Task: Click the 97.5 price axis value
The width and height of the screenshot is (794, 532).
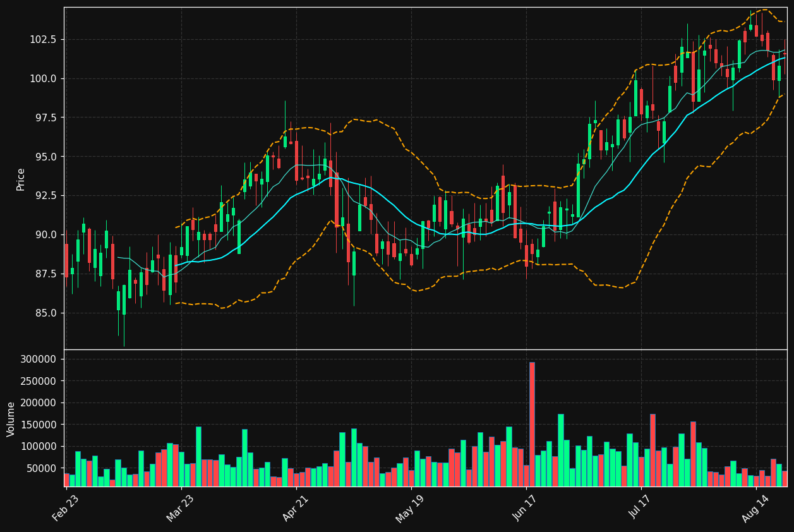Action: click(47, 118)
